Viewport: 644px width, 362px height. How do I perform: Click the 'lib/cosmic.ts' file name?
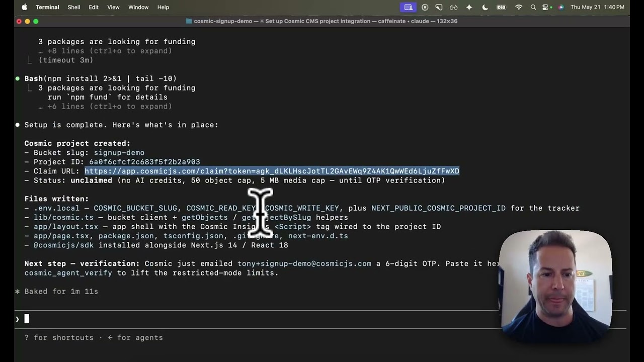(x=63, y=217)
